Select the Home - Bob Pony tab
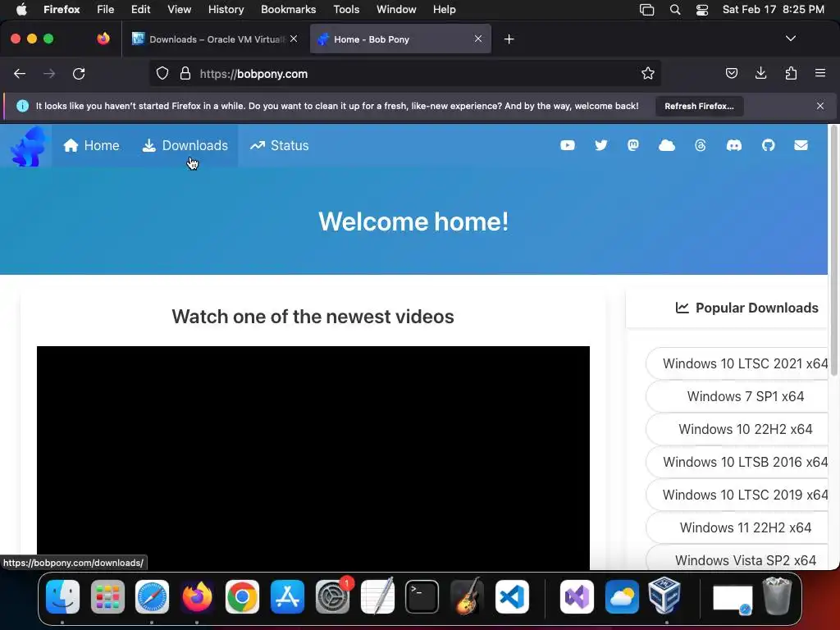The width and height of the screenshot is (840, 630). (x=400, y=39)
